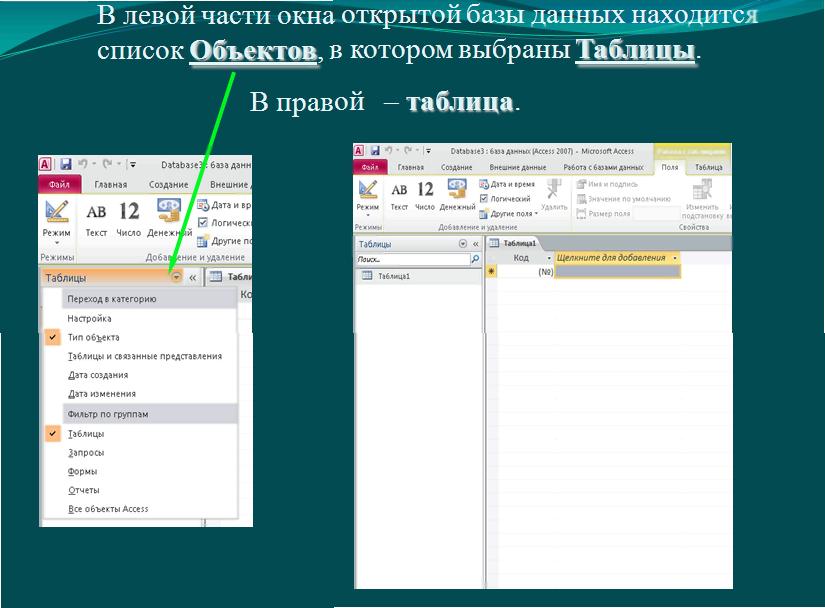Toggle the checked Тип объекта menu option
Screen dimensions: 825x608
pos(93,337)
